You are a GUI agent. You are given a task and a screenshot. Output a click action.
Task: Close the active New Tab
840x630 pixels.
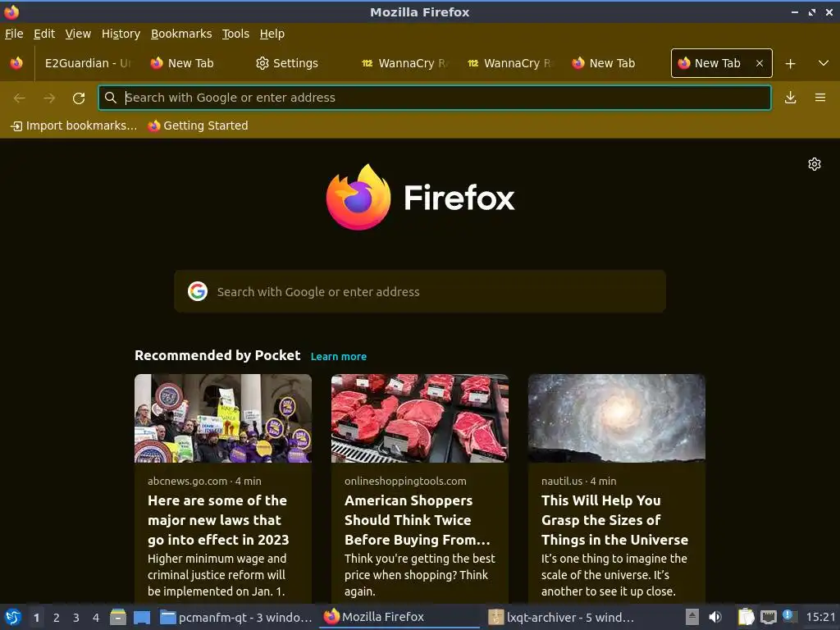(760, 63)
